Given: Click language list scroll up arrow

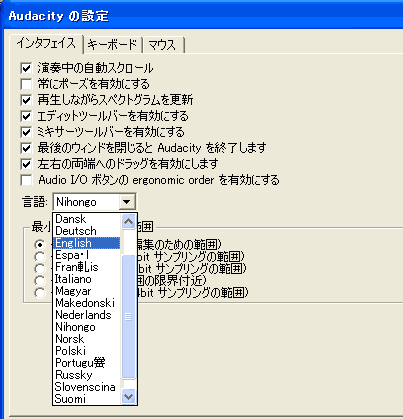Looking at the screenshot, I should pos(129,221).
